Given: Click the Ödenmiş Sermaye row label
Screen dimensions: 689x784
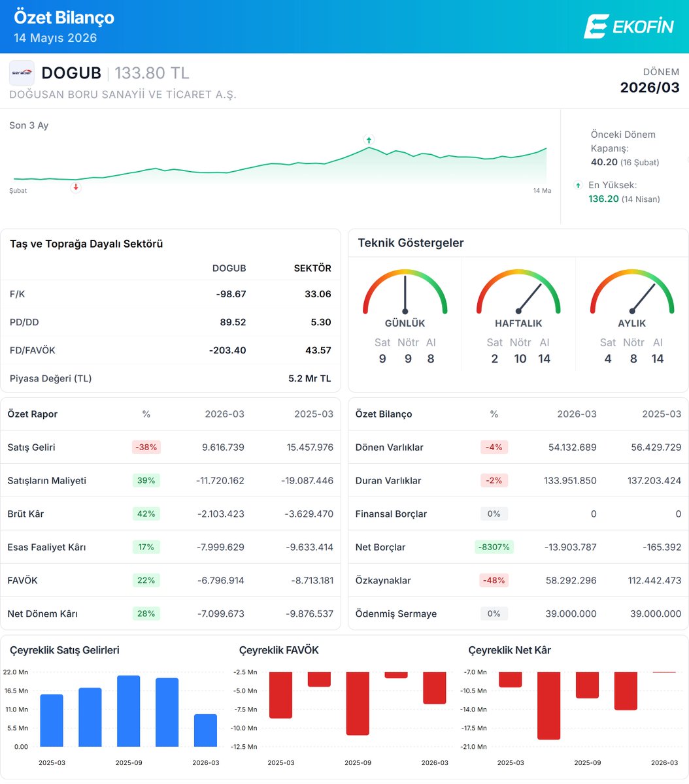Looking at the screenshot, I should click(396, 613).
